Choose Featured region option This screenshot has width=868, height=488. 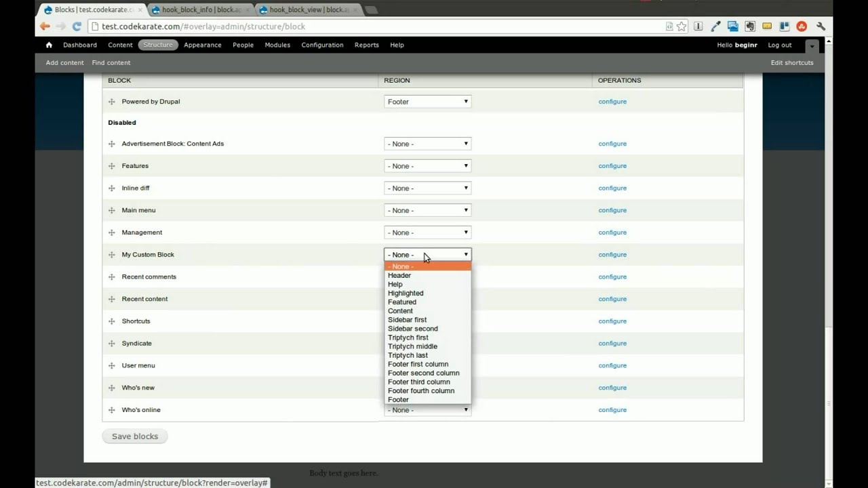[427, 302]
